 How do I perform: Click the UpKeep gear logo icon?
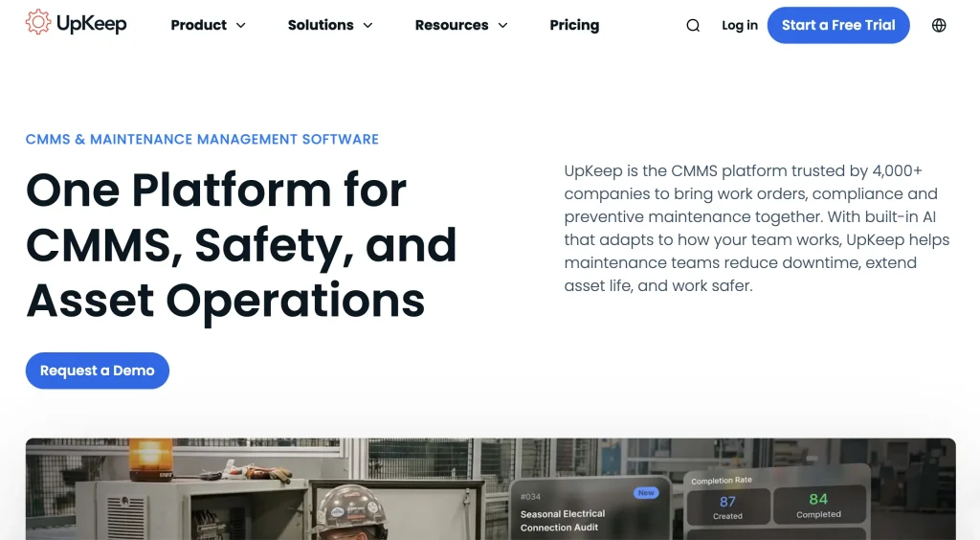pos(38,23)
